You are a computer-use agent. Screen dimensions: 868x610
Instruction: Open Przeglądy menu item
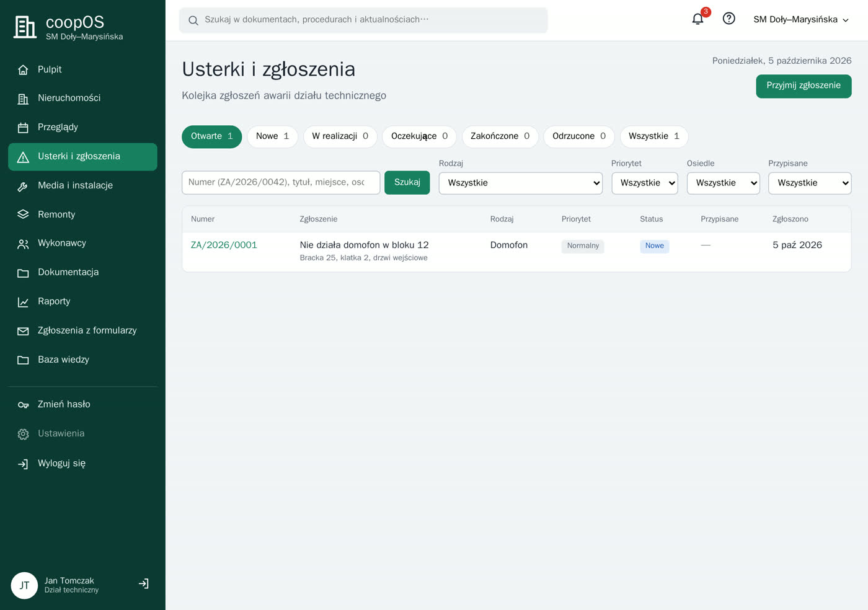pyautogui.click(x=82, y=127)
